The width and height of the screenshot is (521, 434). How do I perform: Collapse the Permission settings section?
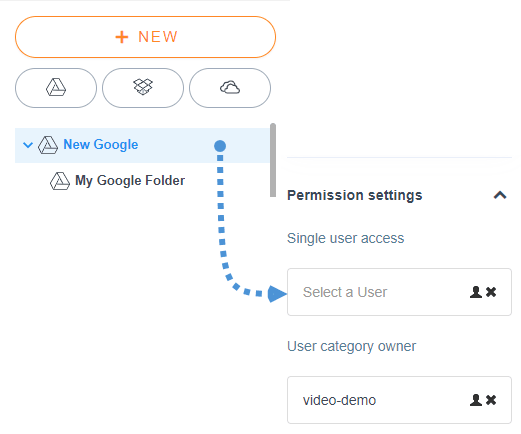pos(500,195)
